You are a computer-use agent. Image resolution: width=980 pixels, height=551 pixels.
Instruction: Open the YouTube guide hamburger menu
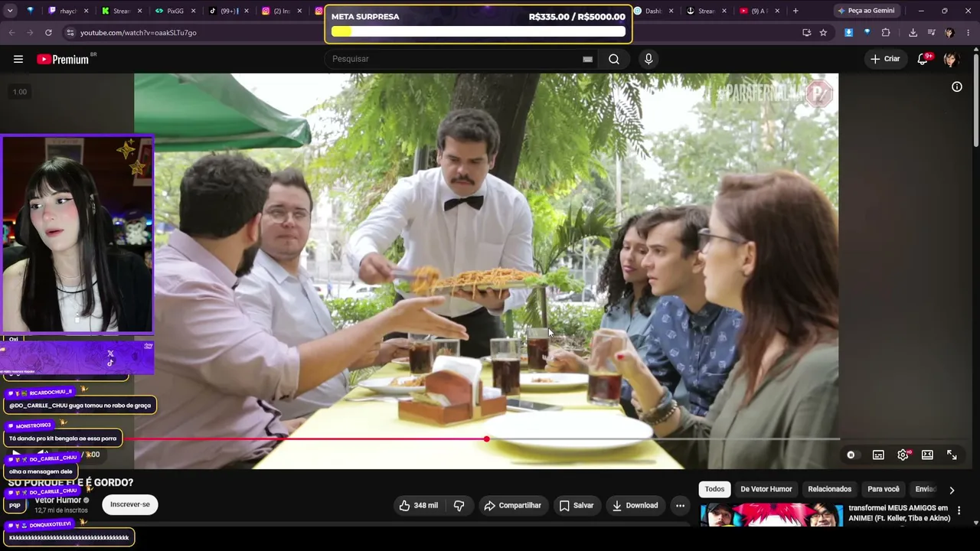[x=18, y=59]
